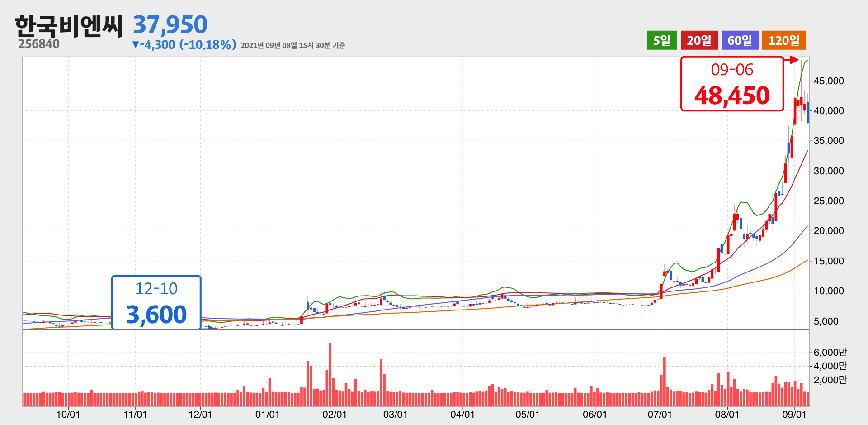Click the orange 120일 moving average legend
This screenshot has width=868, height=425.
point(784,40)
